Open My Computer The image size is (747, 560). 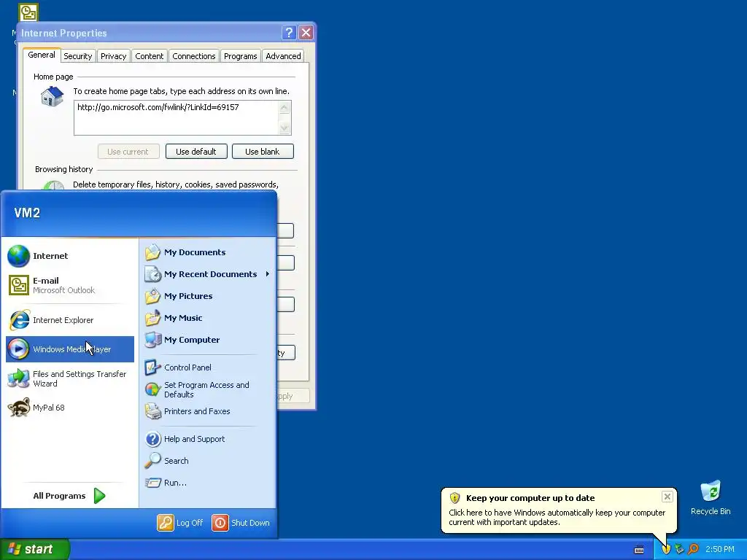click(x=207, y=340)
